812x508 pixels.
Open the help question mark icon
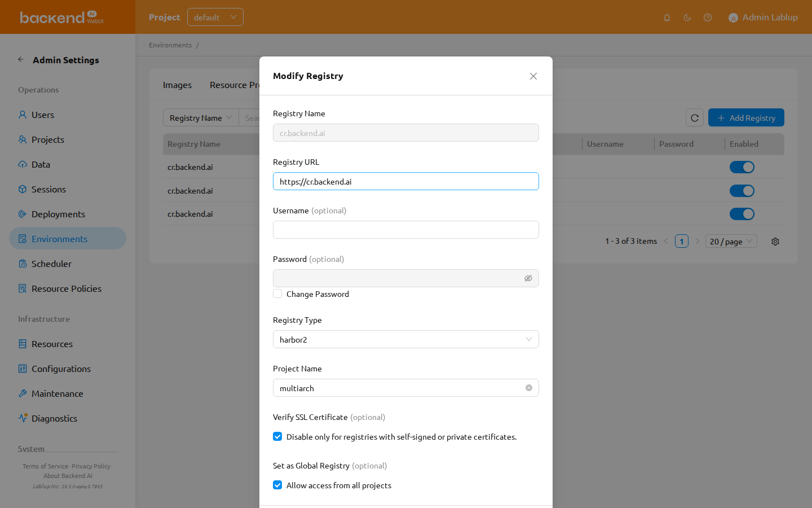708,17
